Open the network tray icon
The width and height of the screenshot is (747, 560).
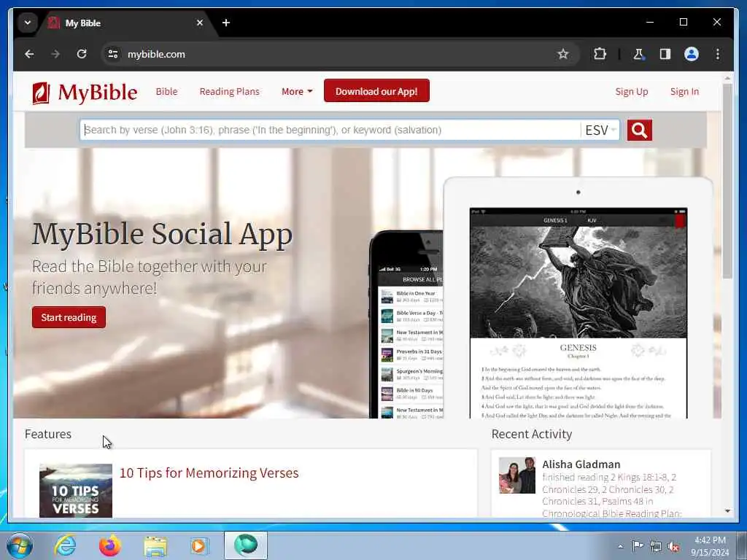(656, 547)
